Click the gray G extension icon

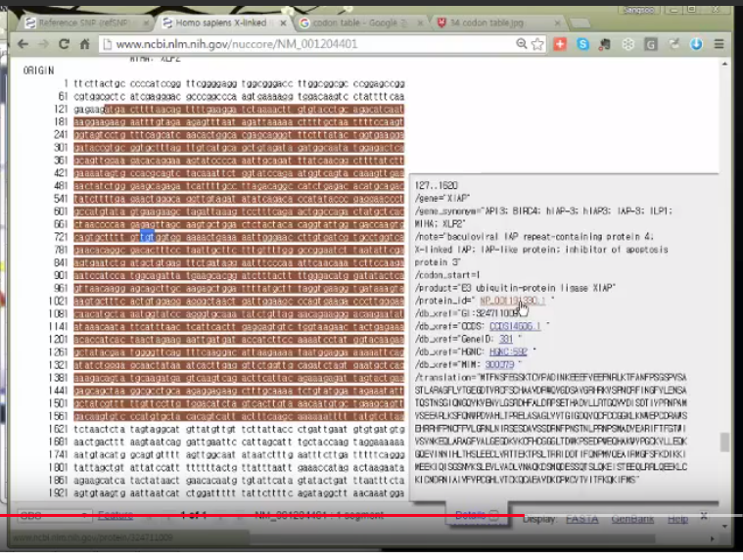tap(651, 44)
